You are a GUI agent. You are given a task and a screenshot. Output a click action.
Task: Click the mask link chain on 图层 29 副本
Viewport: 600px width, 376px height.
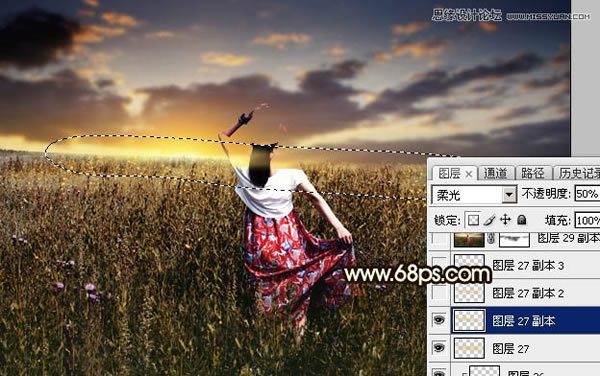tap(491, 239)
